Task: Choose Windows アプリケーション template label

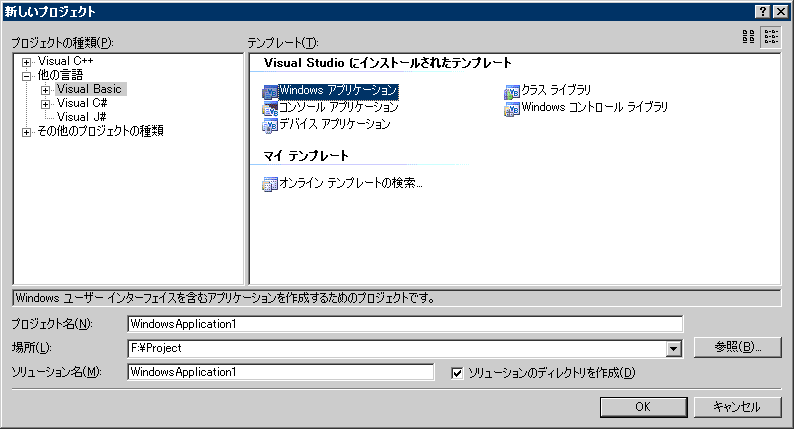Action: point(338,91)
